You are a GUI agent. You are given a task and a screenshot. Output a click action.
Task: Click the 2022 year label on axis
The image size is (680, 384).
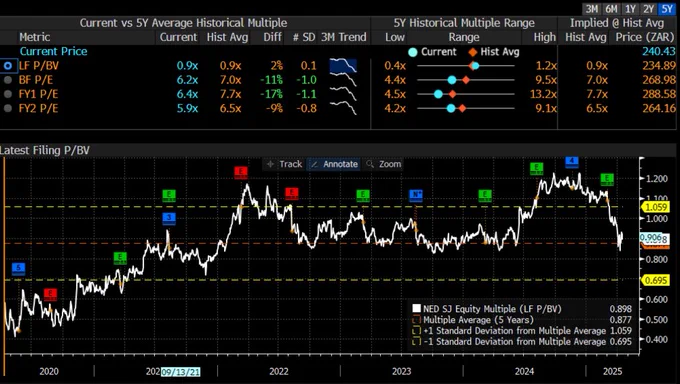pyautogui.click(x=279, y=372)
